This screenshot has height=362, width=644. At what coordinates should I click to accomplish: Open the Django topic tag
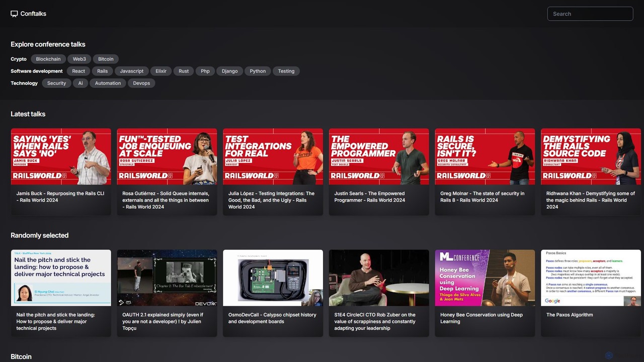230,71
